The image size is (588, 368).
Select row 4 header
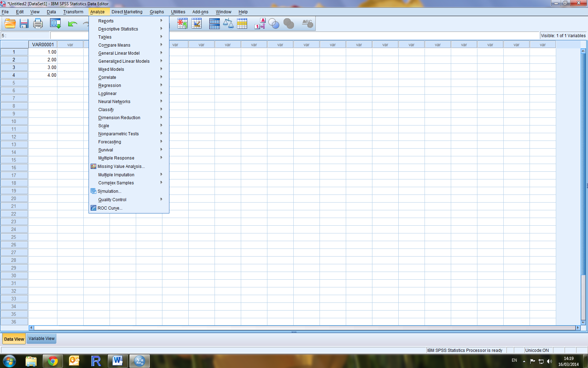pyautogui.click(x=14, y=75)
